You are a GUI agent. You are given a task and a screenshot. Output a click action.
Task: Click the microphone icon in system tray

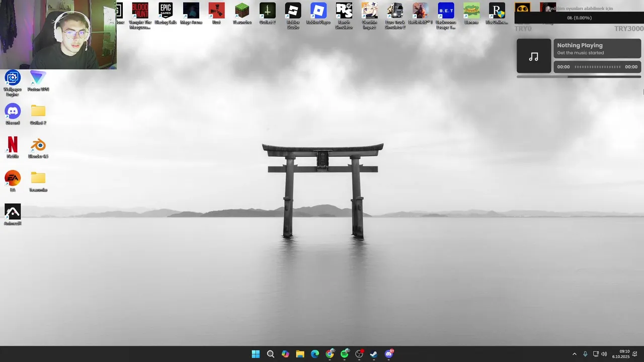[x=585, y=354]
